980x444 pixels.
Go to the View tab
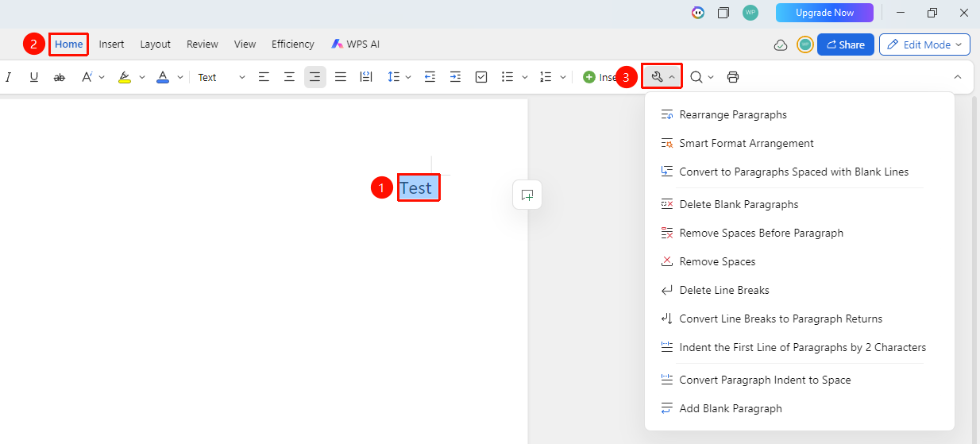(245, 44)
